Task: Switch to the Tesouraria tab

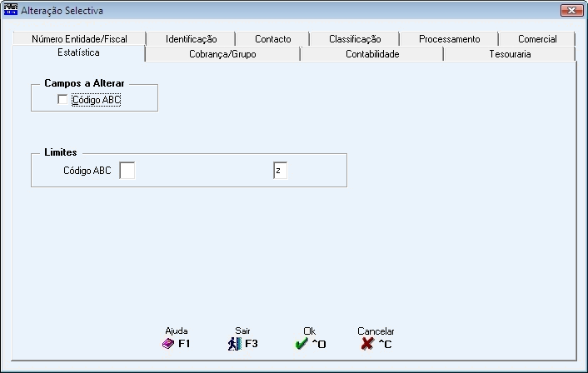Action: point(510,54)
